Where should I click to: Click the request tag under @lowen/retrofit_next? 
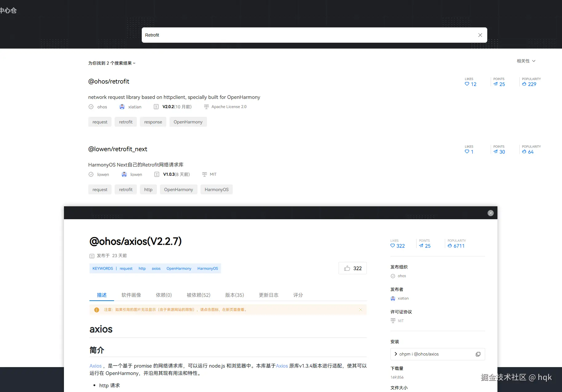tap(100, 190)
